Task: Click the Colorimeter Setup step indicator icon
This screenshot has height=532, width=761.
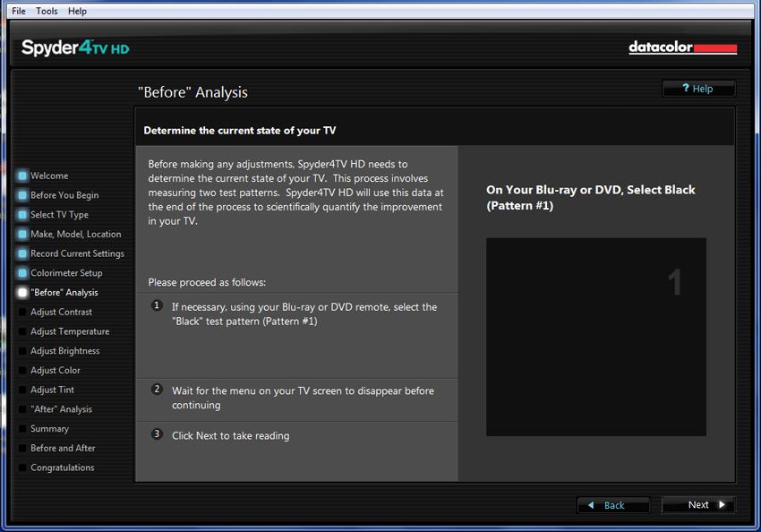Action: pyautogui.click(x=22, y=273)
